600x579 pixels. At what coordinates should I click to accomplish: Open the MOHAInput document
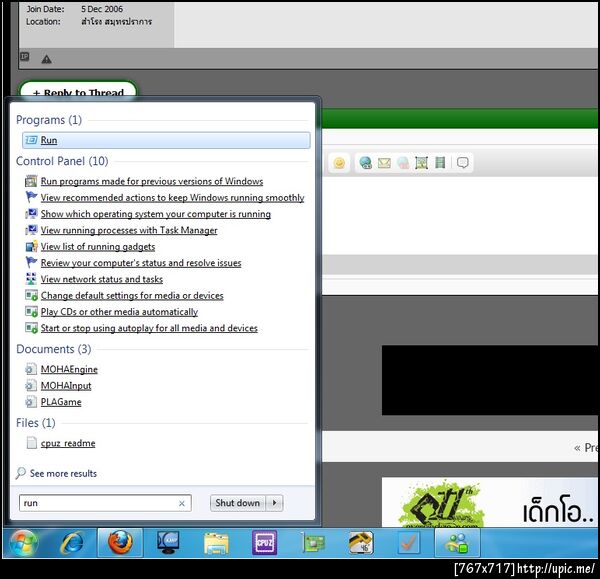coord(66,386)
